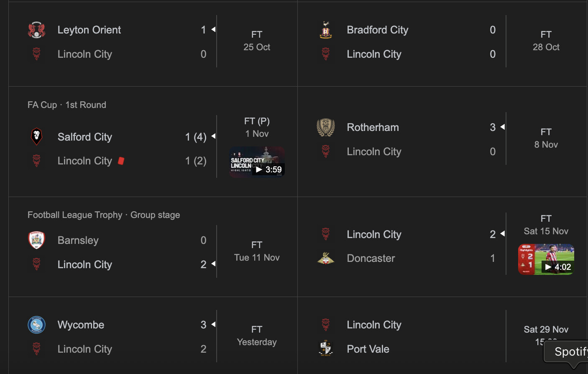
Task: Open the Rotherham team name link
Action: pos(373,127)
